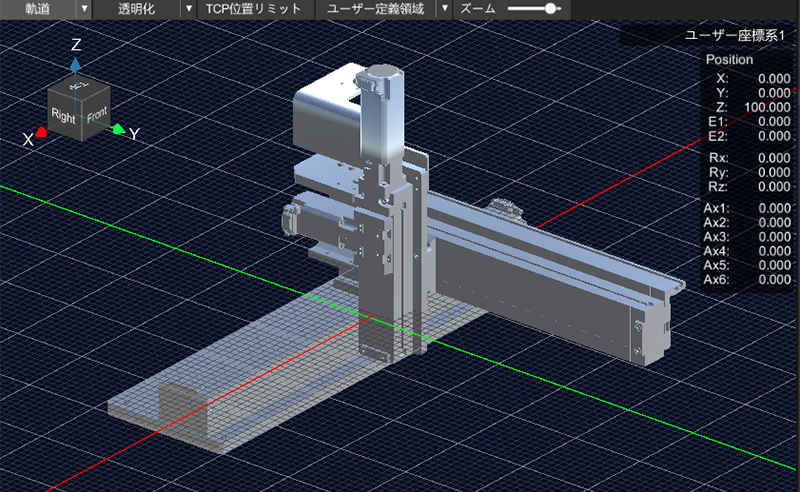The height and width of the screenshot is (492, 800).
Task: Toggle 透明化 transparency mode
Action: coord(137,9)
